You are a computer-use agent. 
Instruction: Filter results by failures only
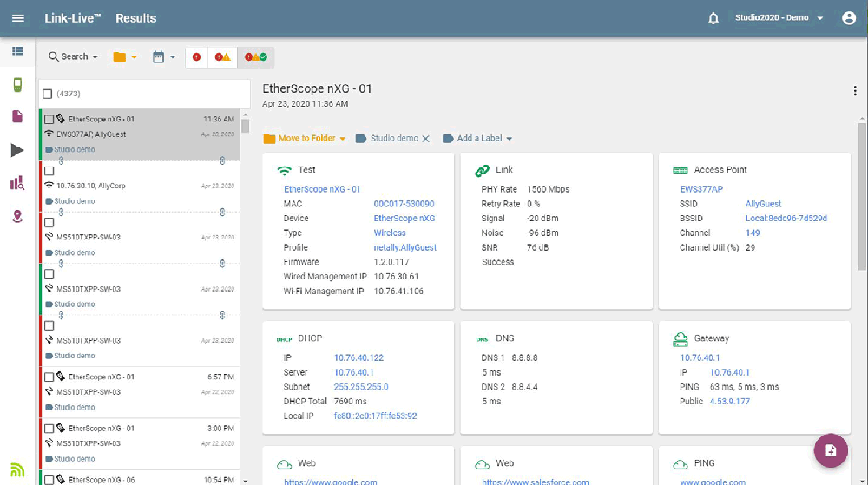pyautogui.click(x=196, y=57)
